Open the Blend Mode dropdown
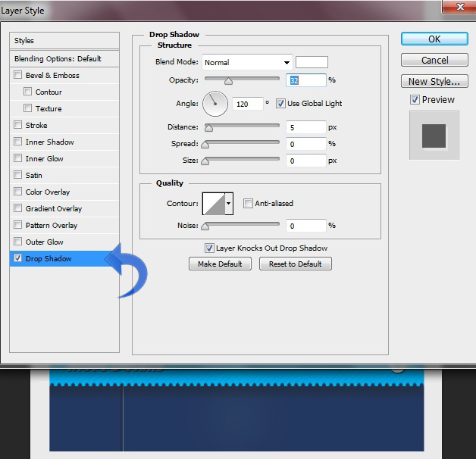476x459 pixels. coord(247,63)
